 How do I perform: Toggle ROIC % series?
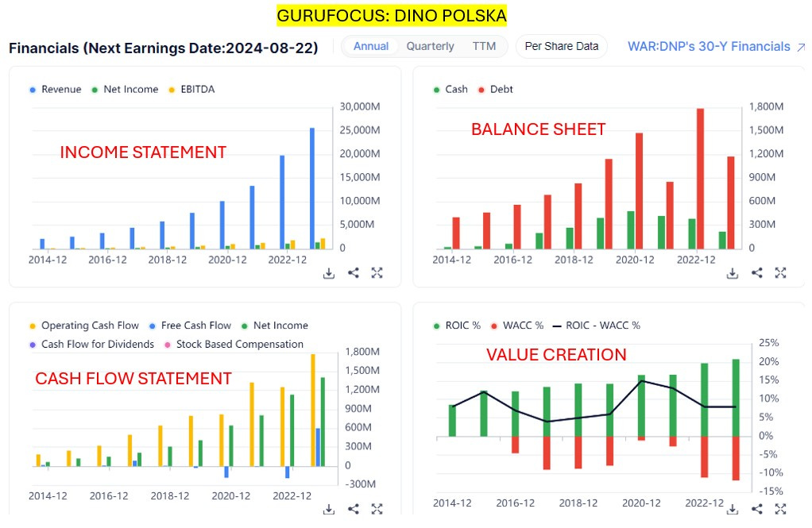coord(457,326)
